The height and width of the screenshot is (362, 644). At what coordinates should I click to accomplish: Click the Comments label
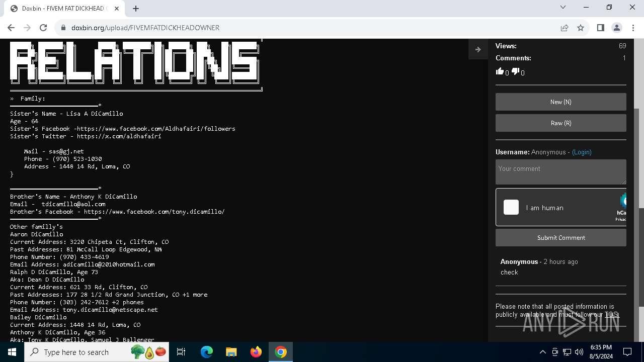point(513,58)
